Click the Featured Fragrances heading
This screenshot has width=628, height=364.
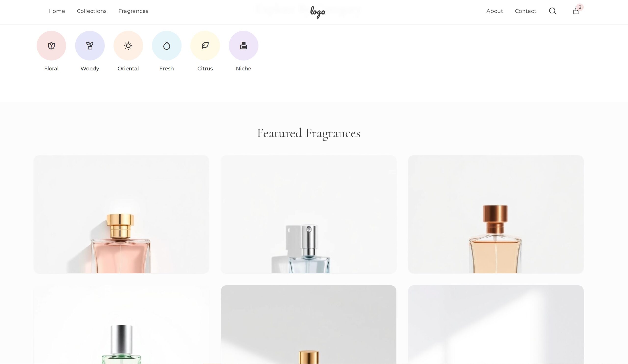click(309, 133)
